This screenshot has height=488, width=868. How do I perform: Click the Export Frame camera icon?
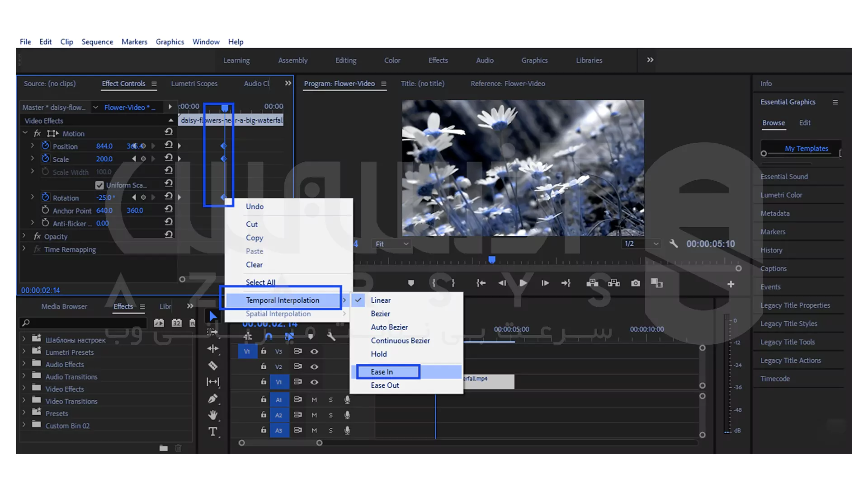coord(636,283)
